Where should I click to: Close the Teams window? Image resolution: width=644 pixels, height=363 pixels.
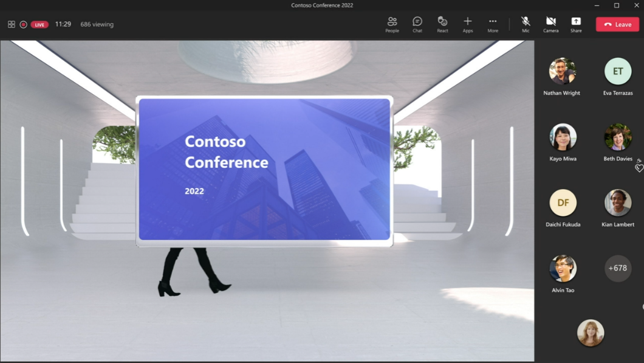(636, 5)
